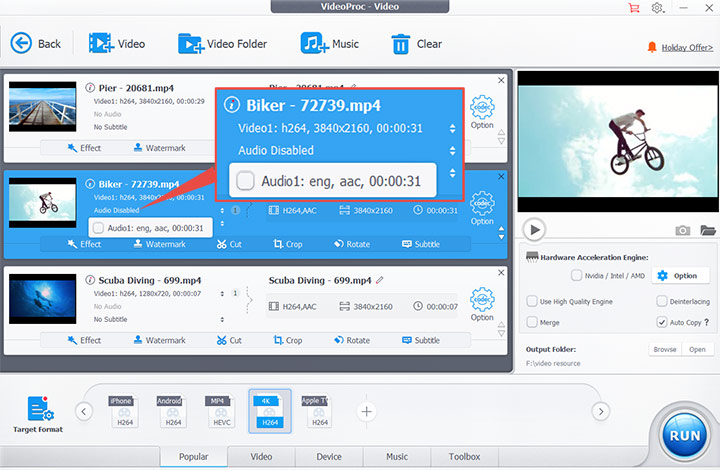This screenshot has width=720, height=470.
Task: Browse for output folder
Action: pos(665,349)
